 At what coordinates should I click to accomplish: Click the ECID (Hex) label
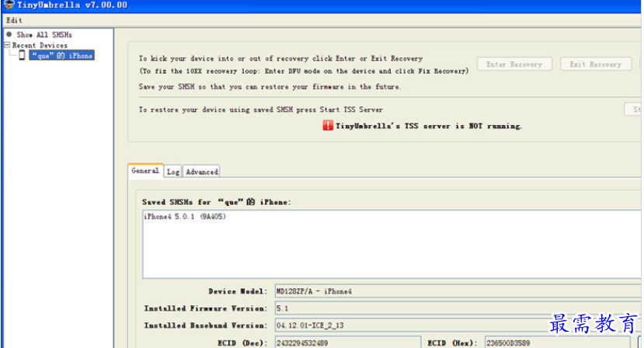(x=452, y=343)
